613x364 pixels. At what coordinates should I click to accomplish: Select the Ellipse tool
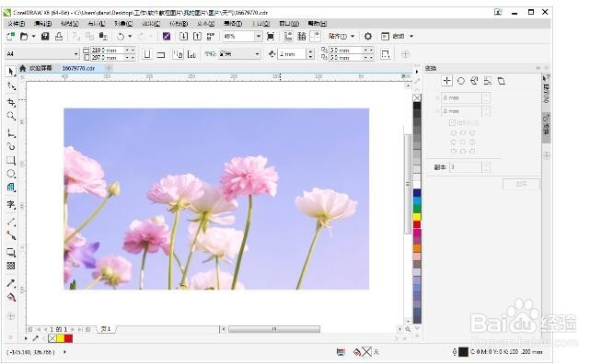click(11, 175)
